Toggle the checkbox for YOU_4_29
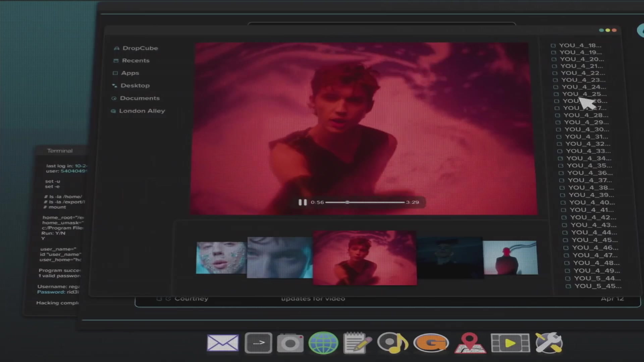The height and width of the screenshot is (362, 644). (558, 122)
